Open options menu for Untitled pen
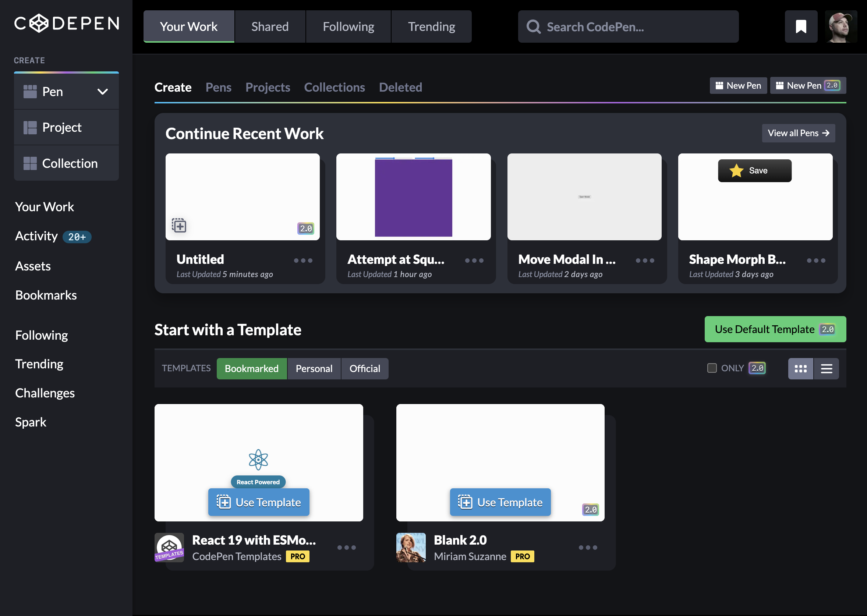The height and width of the screenshot is (616, 867). click(x=303, y=261)
